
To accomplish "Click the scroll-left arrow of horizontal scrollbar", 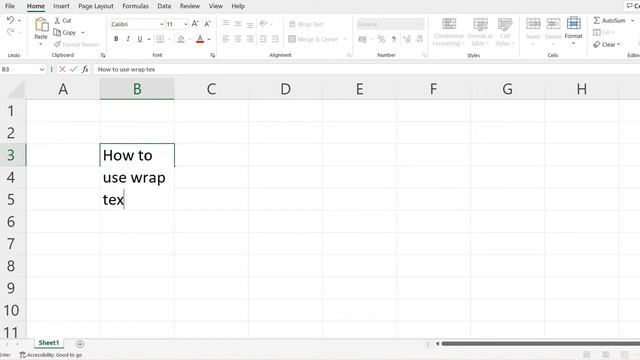I will click(x=437, y=344).
